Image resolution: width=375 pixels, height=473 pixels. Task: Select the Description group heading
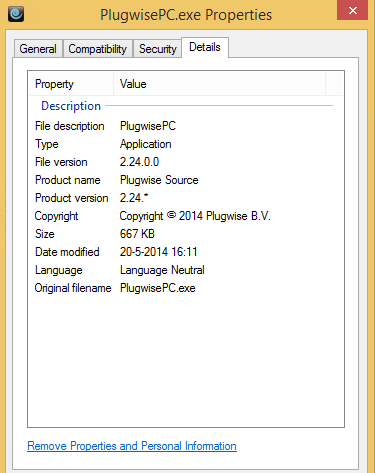tap(71, 106)
